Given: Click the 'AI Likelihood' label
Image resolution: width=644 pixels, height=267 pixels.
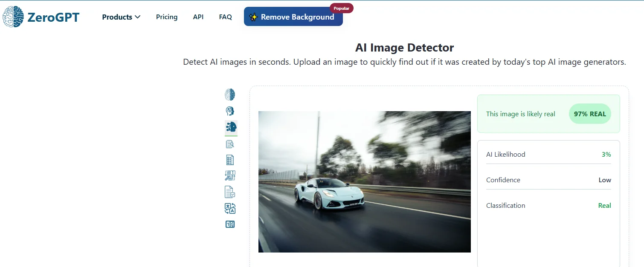Looking at the screenshot, I should [x=506, y=155].
